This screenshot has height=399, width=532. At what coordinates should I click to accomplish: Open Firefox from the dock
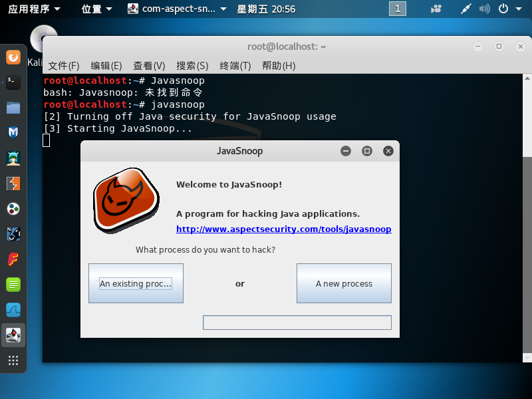click(13, 57)
